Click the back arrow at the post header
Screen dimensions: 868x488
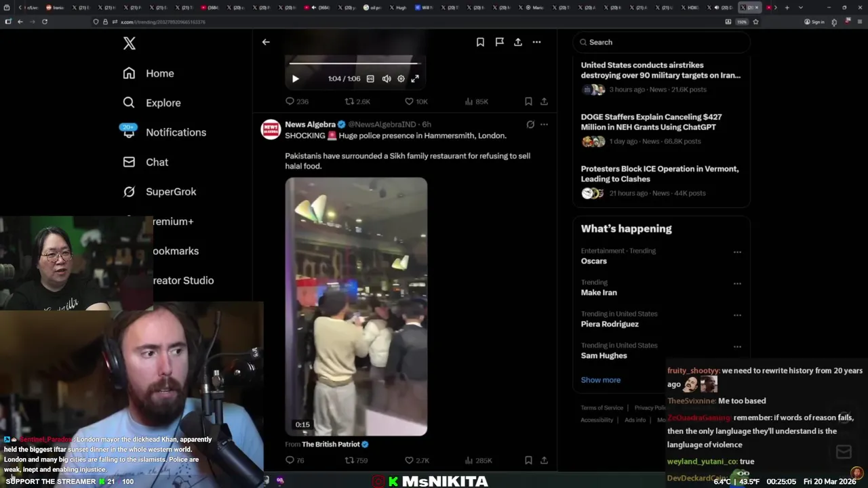tap(266, 42)
